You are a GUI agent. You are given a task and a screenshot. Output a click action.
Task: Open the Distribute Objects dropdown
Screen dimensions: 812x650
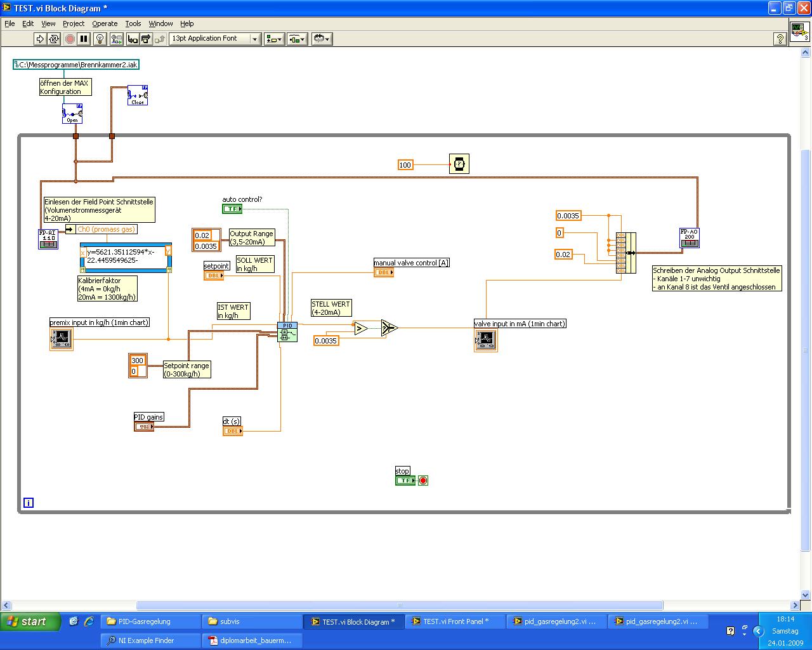point(297,39)
